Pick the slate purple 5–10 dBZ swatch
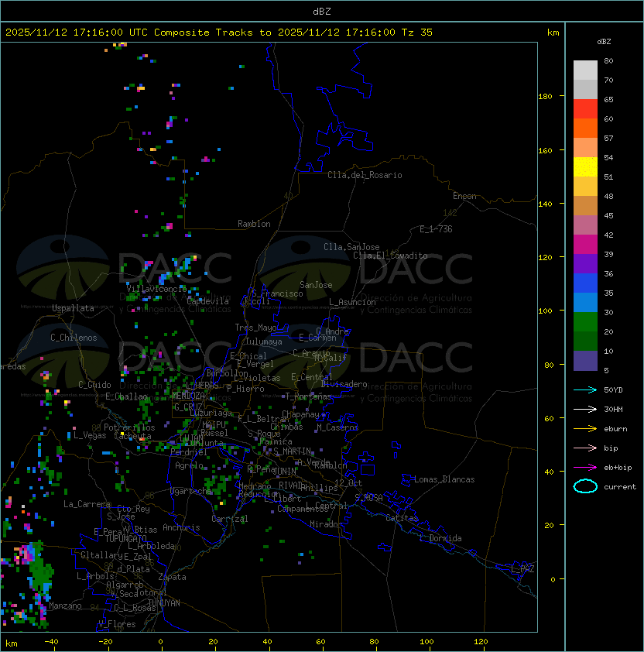 585,361
